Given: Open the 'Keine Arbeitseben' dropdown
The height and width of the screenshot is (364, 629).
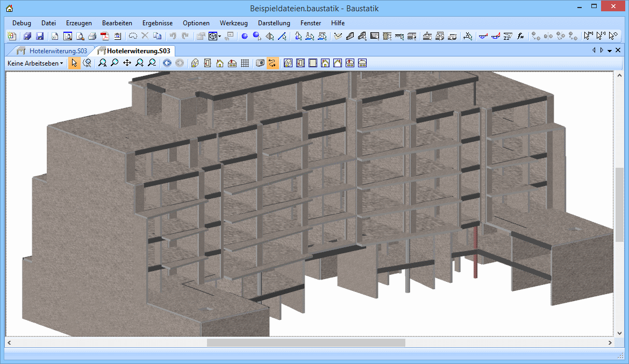Looking at the screenshot, I should coord(35,63).
